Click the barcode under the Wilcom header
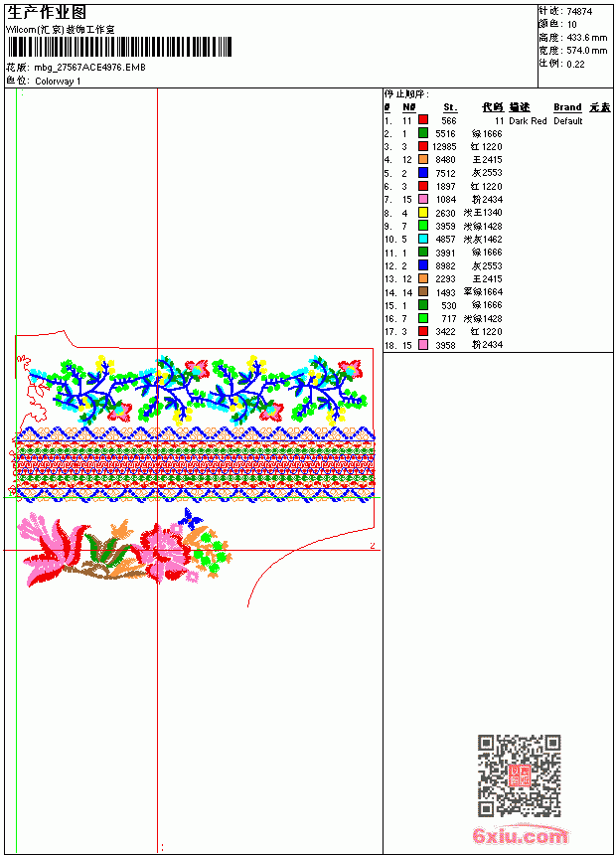This screenshot has height=855, width=616. 119,47
